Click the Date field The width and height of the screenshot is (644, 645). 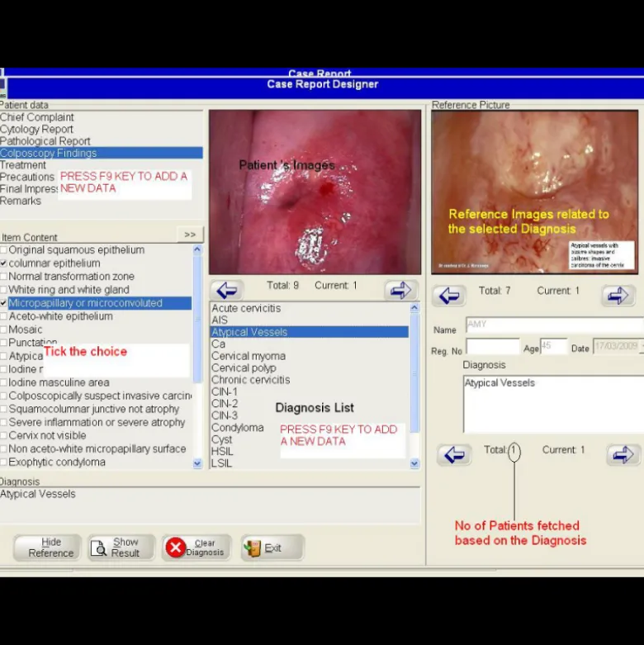point(618,346)
